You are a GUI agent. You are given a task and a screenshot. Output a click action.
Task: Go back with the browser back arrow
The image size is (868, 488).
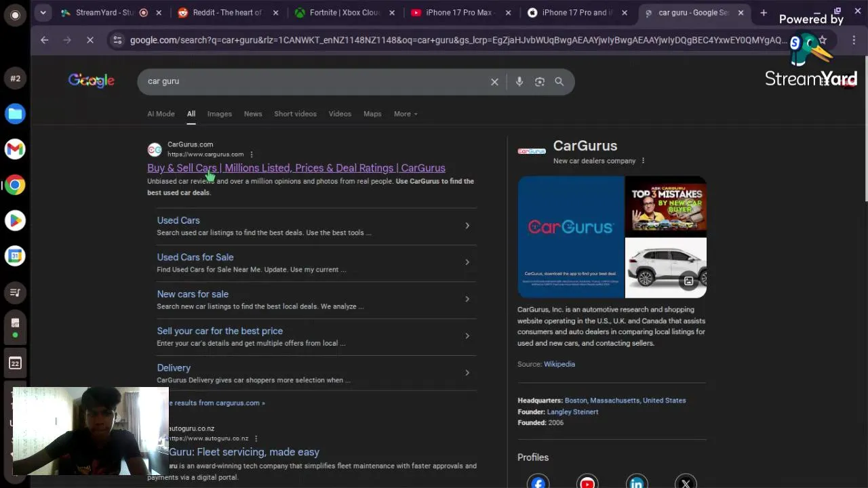(44, 40)
